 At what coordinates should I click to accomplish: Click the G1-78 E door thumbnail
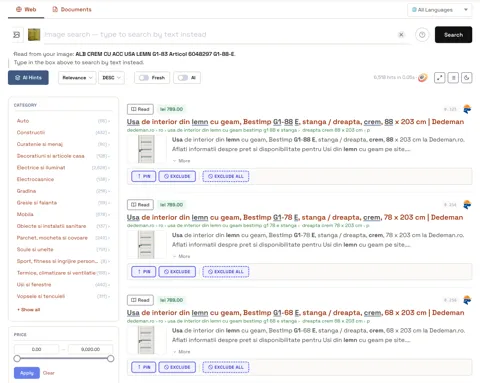tap(146, 244)
